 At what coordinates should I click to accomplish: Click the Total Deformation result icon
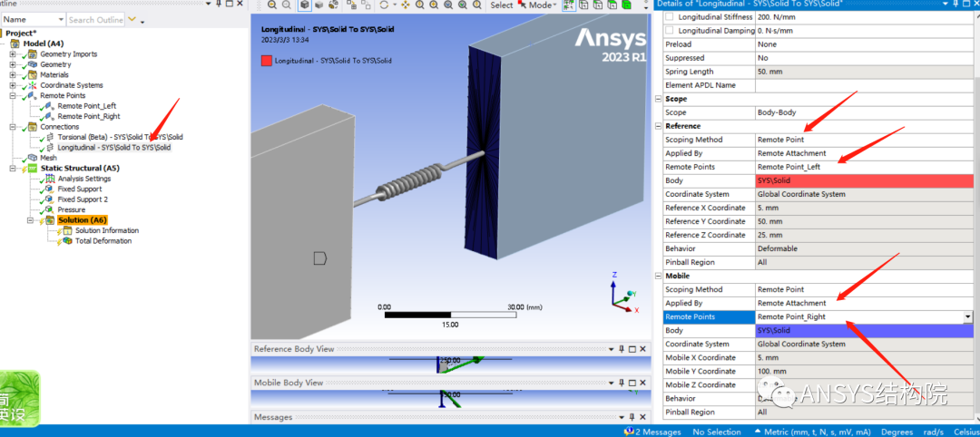coord(67,241)
